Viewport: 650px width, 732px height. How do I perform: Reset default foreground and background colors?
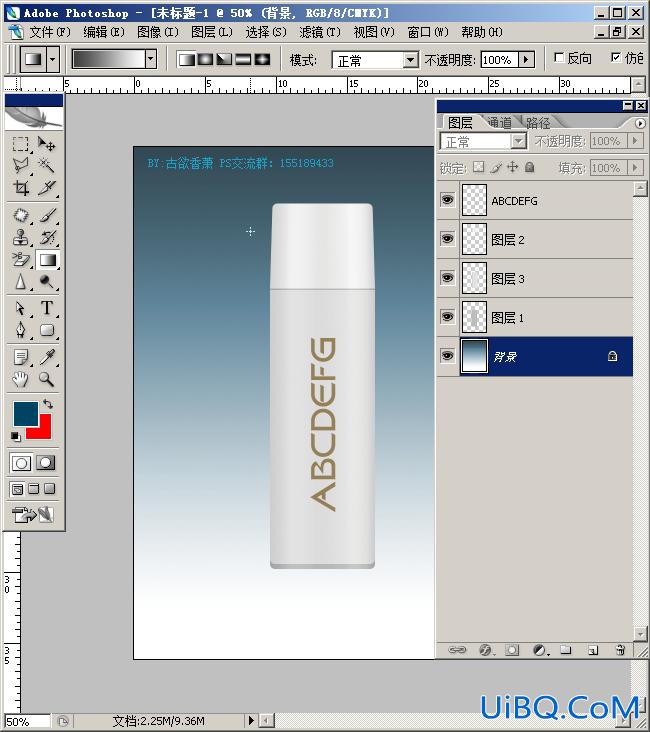[x=15, y=436]
